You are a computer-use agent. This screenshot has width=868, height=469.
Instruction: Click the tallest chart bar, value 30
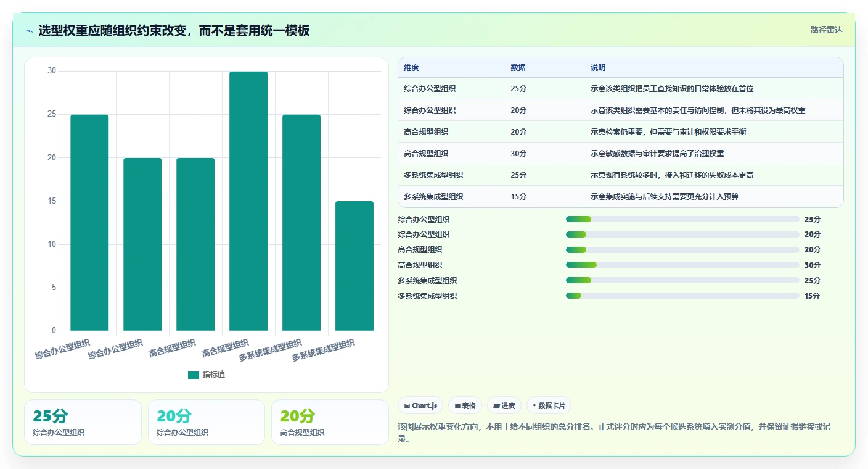[x=248, y=201]
